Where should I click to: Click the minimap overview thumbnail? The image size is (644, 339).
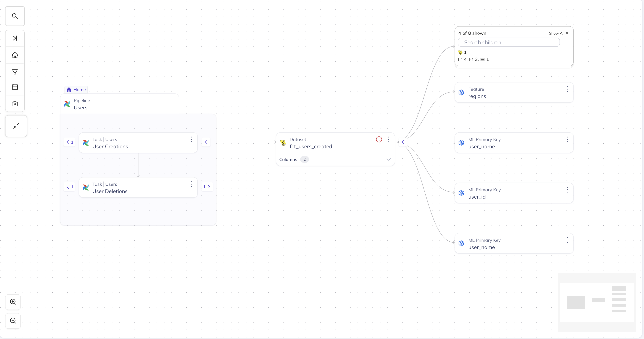click(x=597, y=302)
